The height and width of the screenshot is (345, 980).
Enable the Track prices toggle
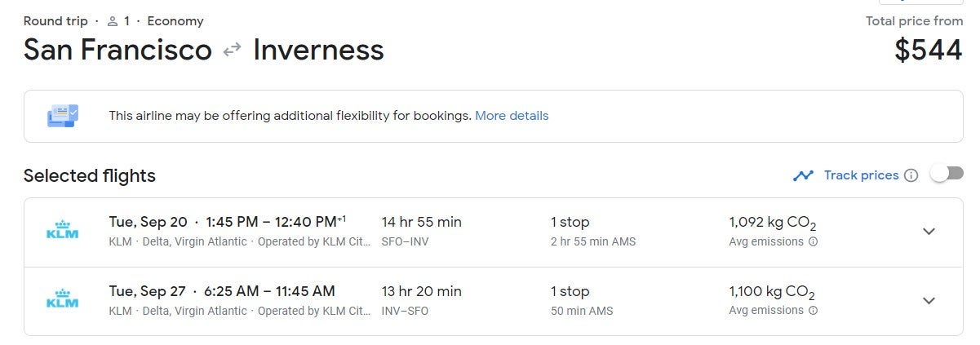point(947,174)
